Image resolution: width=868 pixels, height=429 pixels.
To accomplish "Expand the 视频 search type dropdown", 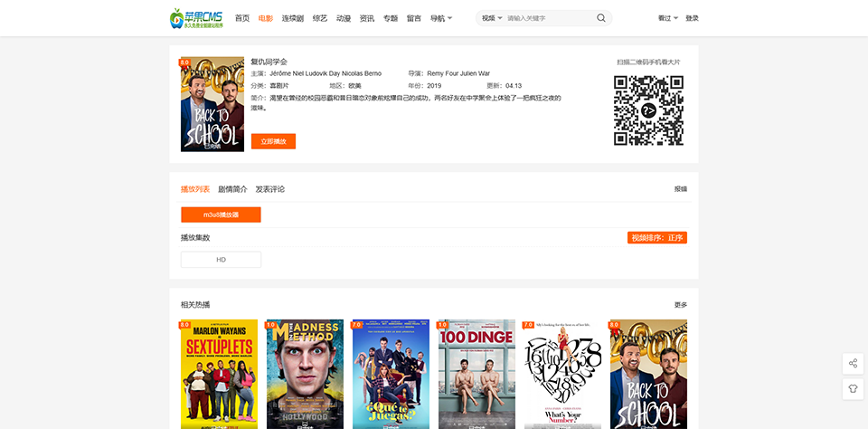I will click(x=492, y=18).
